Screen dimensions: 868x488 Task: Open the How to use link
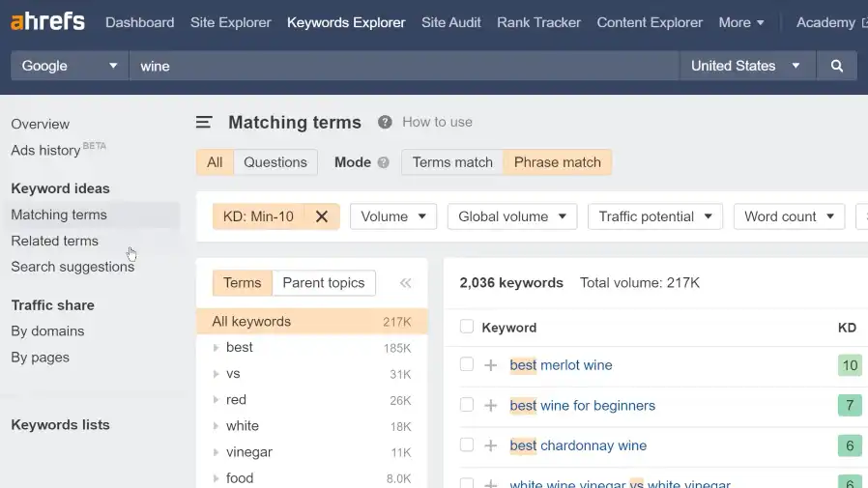[437, 123]
